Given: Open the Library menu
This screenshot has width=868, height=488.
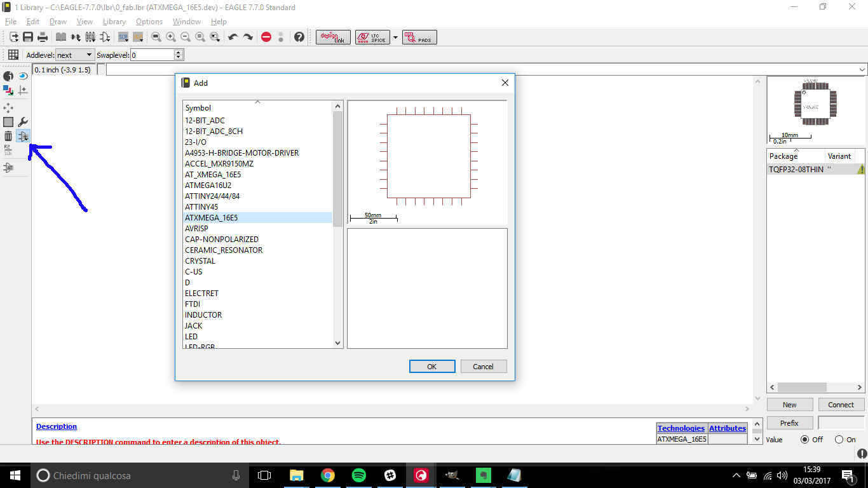Looking at the screenshot, I should point(114,22).
